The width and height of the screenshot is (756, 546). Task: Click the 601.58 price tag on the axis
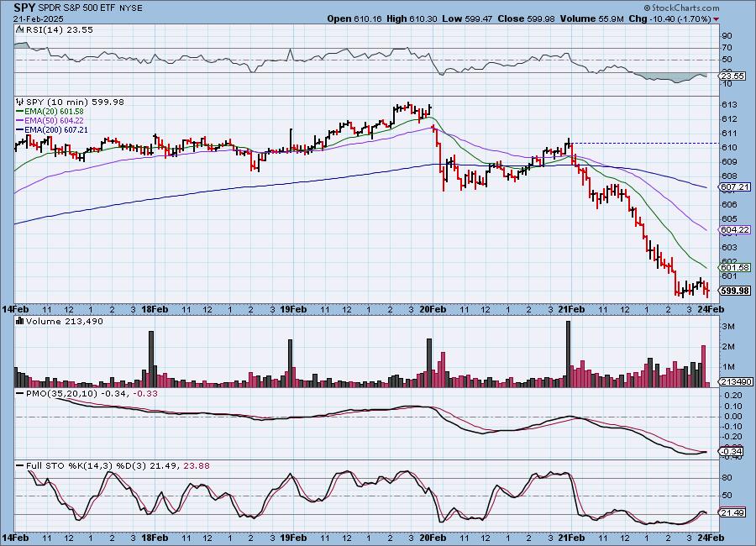[x=735, y=267]
